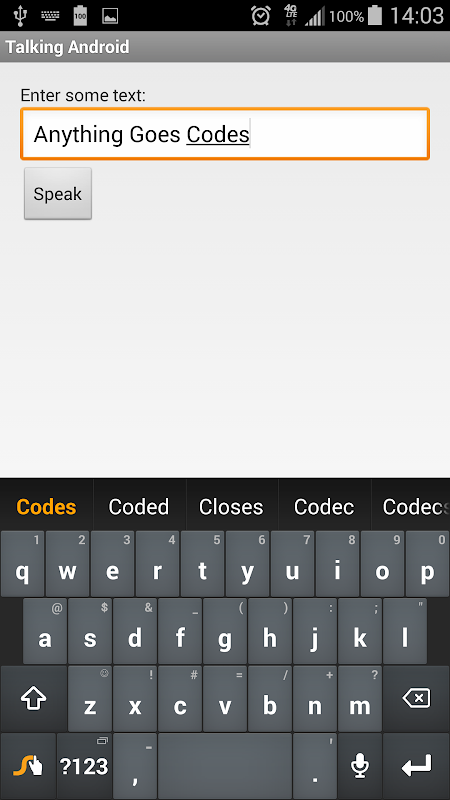450x800 pixels.
Task: Select the 'Closes' word suggestion
Action: [x=231, y=507]
